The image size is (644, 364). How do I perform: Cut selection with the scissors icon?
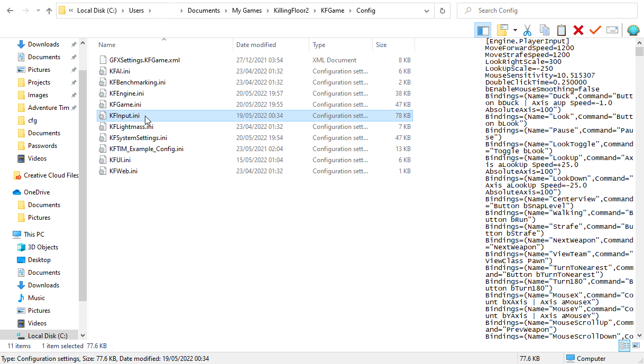[x=527, y=30]
